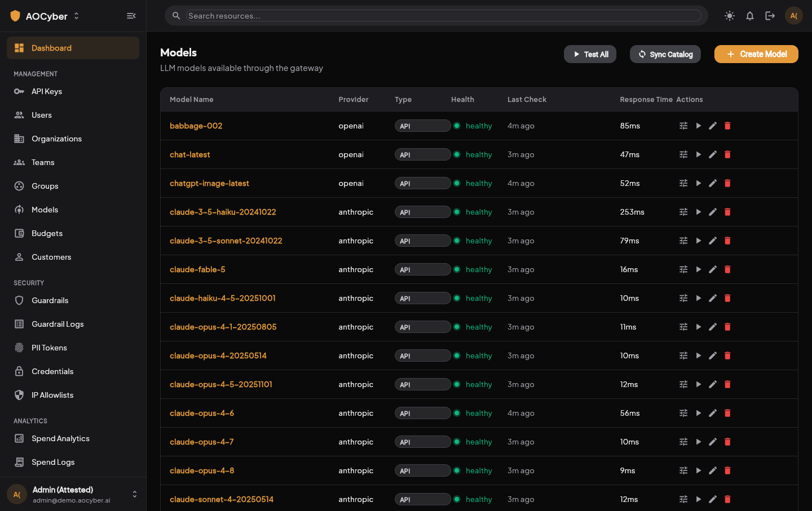Sort by Model Name column header

(x=192, y=99)
